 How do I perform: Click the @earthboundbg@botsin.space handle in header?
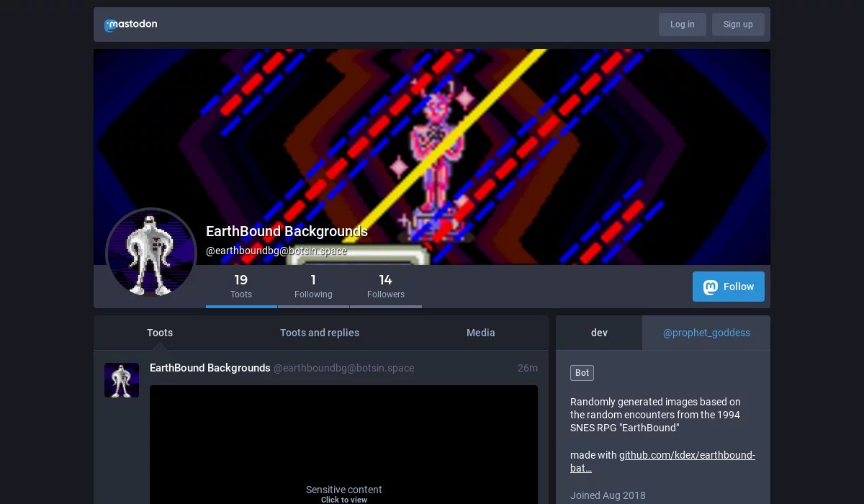(276, 251)
